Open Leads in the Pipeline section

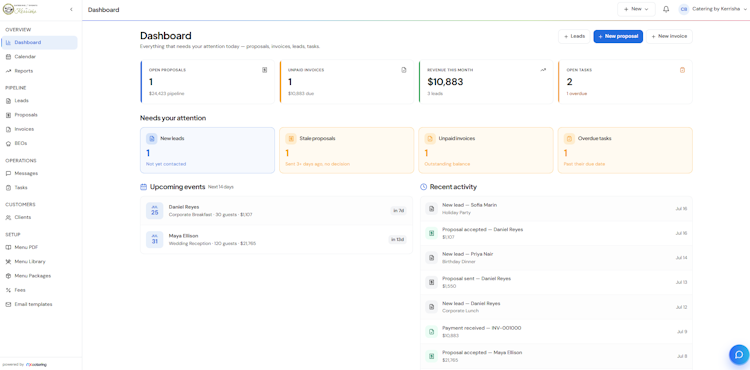(39, 101)
